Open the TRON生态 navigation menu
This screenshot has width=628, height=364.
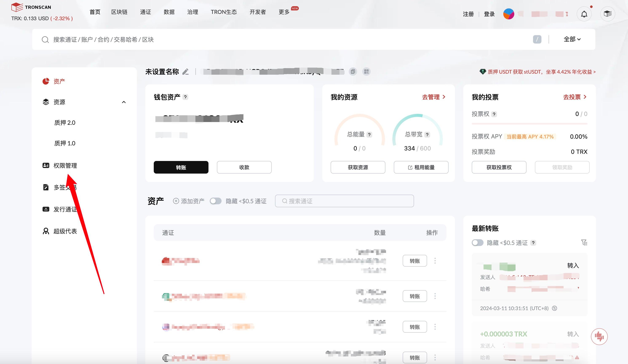224,12
